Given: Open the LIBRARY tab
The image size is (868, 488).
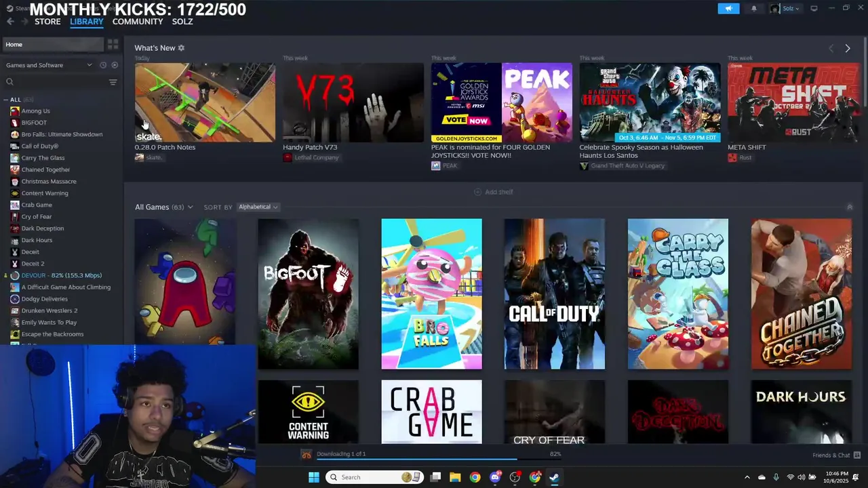Looking at the screenshot, I should click(87, 22).
